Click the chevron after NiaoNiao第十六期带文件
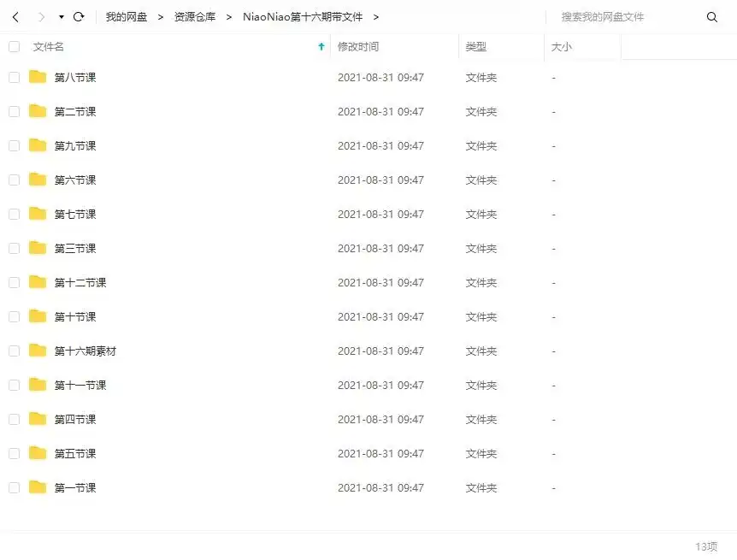The height and width of the screenshot is (560, 737). [376, 16]
